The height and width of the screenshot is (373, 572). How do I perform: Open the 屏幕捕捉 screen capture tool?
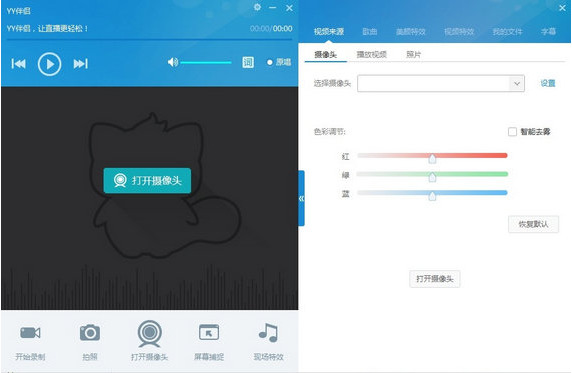click(x=209, y=332)
